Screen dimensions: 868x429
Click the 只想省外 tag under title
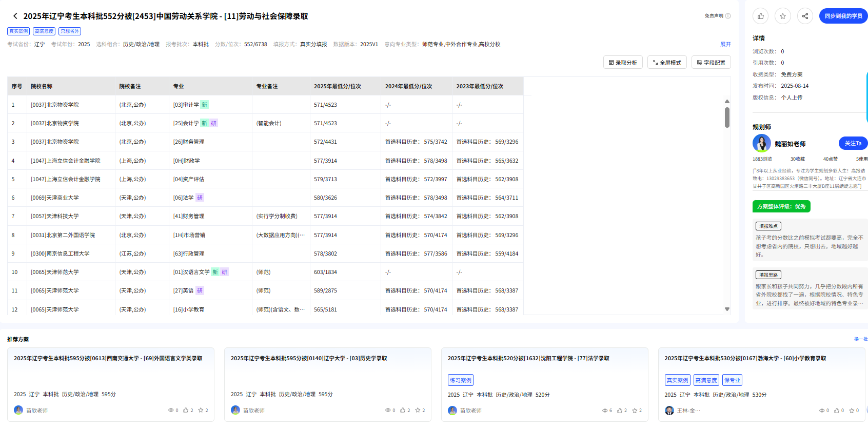point(70,31)
